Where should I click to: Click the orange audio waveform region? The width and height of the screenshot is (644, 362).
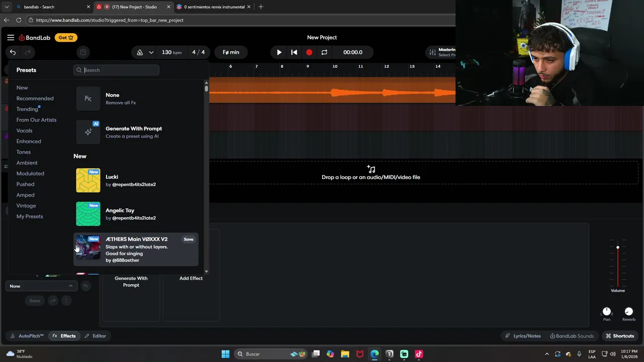click(x=332, y=90)
